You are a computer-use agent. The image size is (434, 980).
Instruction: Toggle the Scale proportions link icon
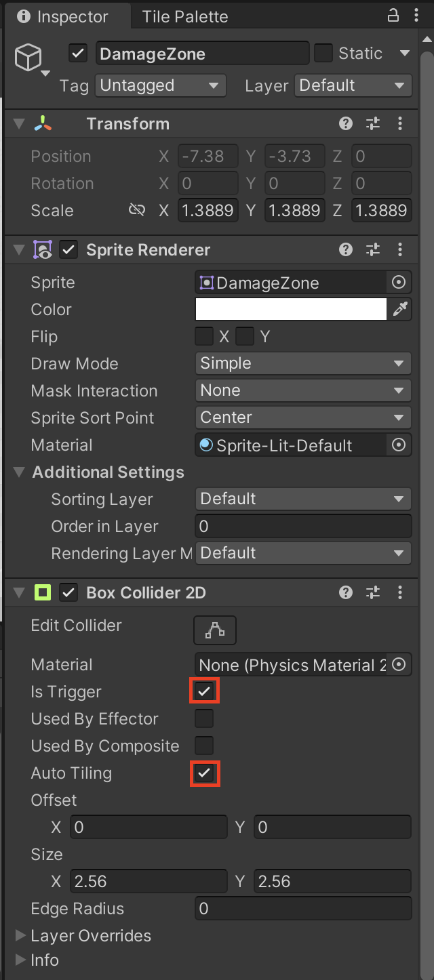click(x=136, y=211)
